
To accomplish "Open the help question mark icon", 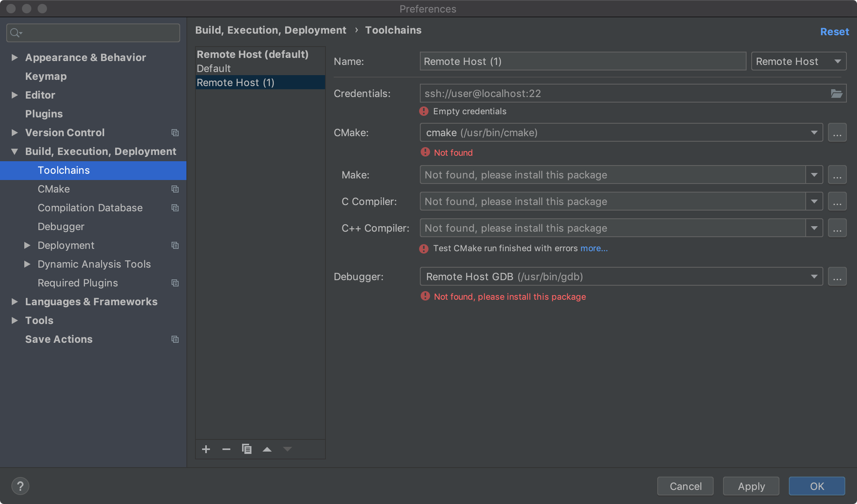I will click(20, 486).
